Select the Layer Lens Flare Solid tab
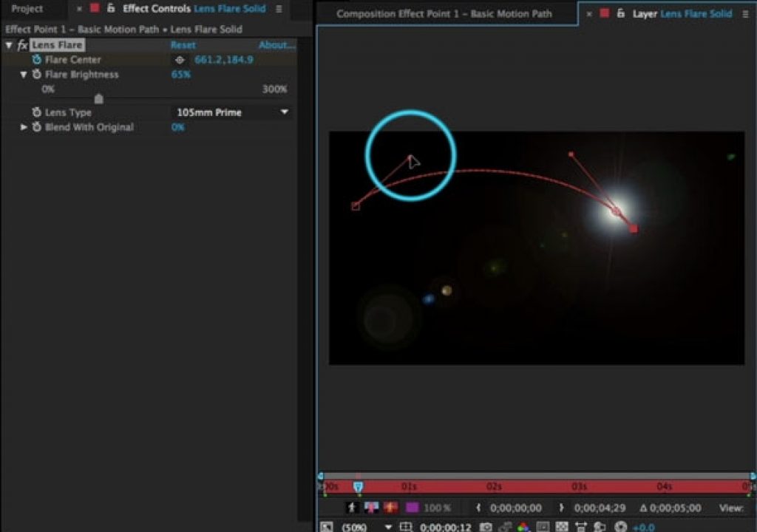This screenshot has height=532, width=757. (682, 14)
